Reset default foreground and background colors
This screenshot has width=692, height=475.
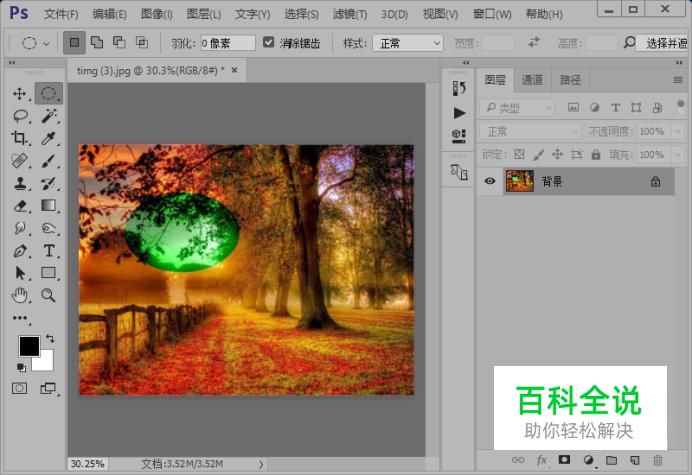click(21, 367)
